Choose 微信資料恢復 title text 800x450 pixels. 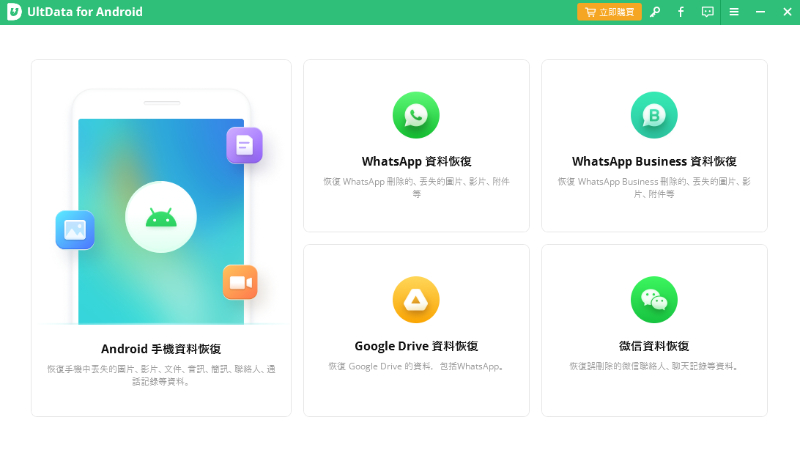(x=654, y=346)
